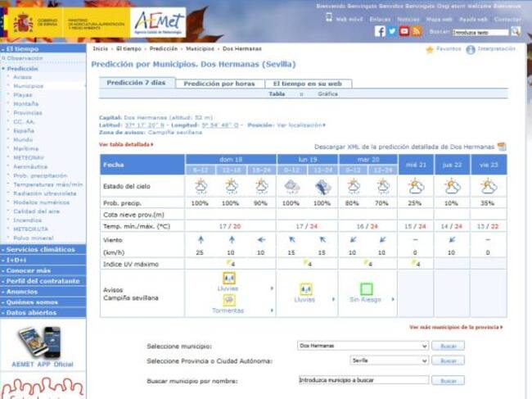Open the Seleccione municipio dropdown
Screen dimensions: 532x399
click(x=363, y=346)
